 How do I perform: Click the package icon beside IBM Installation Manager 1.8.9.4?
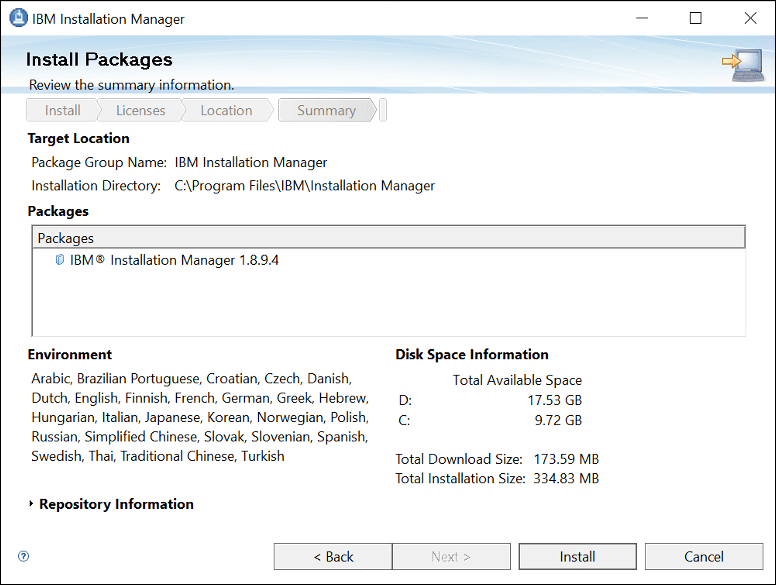point(59,260)
